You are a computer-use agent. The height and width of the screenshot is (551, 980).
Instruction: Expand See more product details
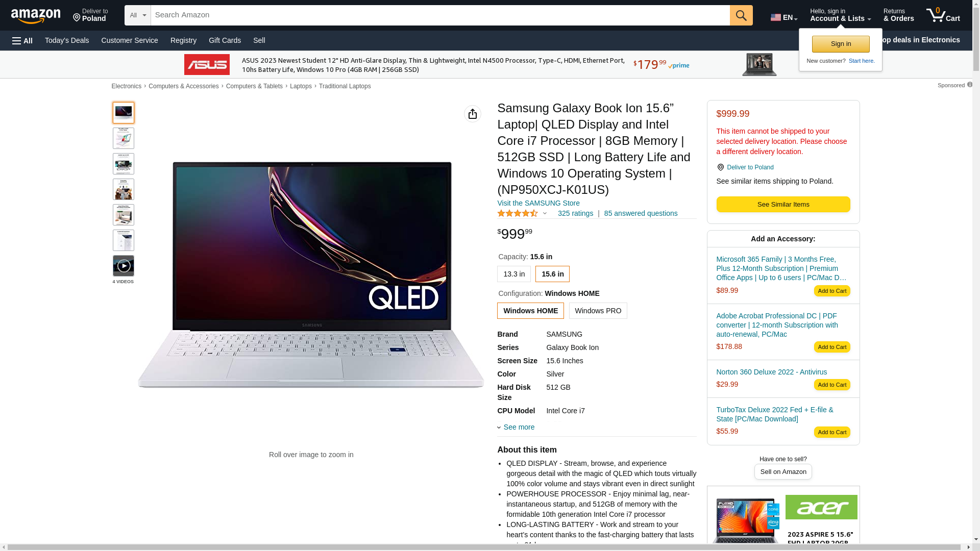click(x=516, y=427)
